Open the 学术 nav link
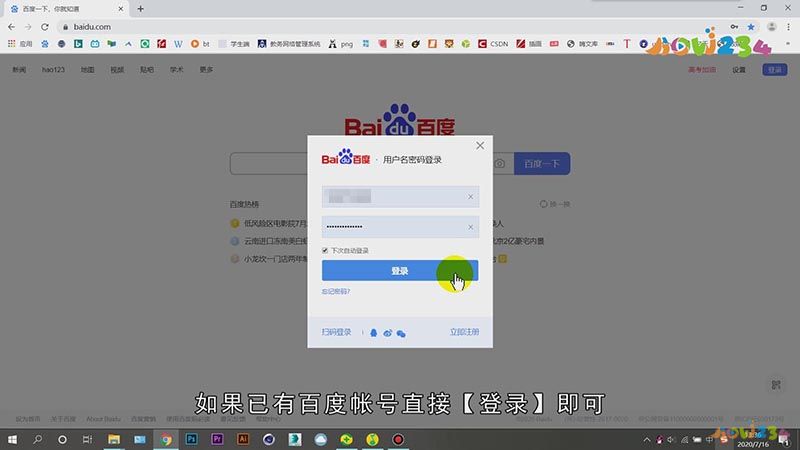Image resolution: width=800 pixels, height=450 pixels. pos(177,69)
